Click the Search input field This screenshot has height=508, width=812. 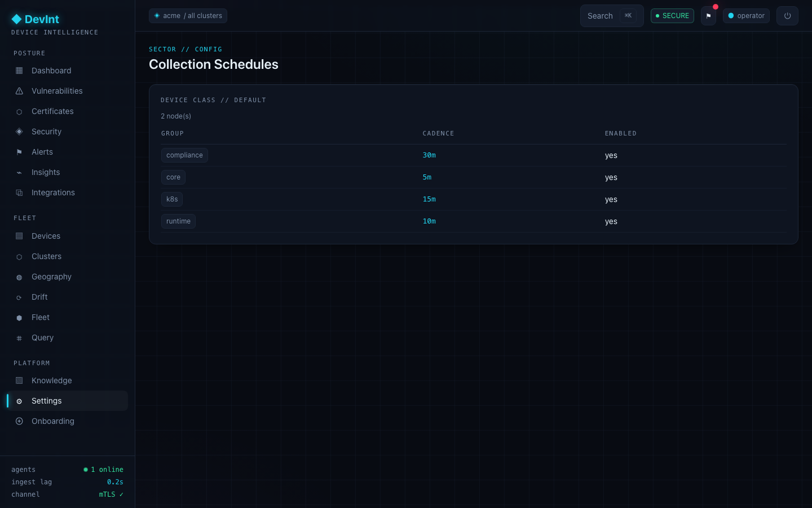[612, 16]
